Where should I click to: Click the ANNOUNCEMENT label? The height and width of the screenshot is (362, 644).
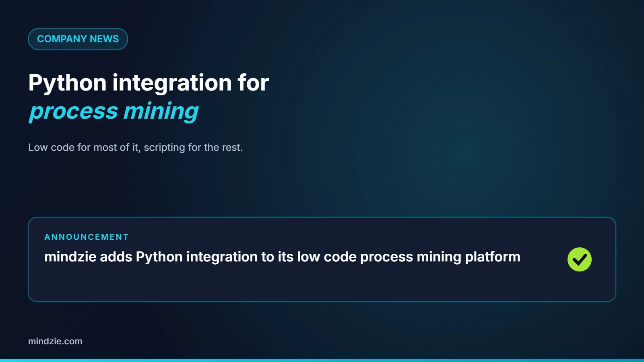87,237
